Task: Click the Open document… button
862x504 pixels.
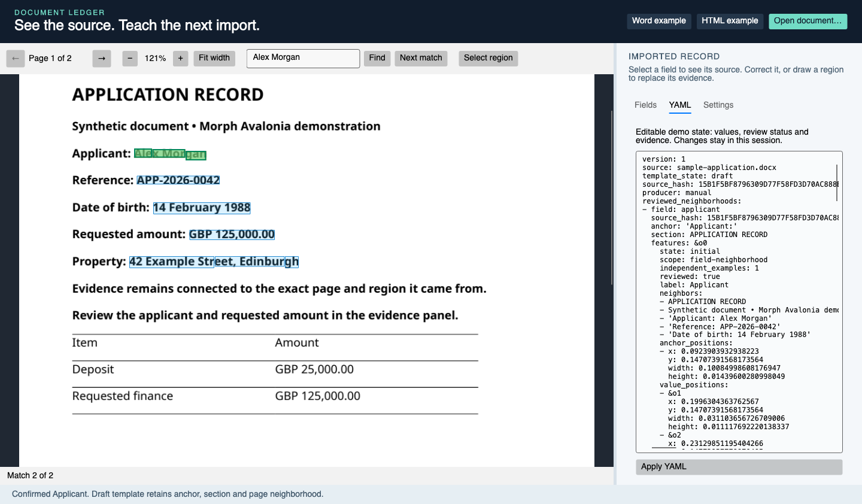Action: [808, 21]
